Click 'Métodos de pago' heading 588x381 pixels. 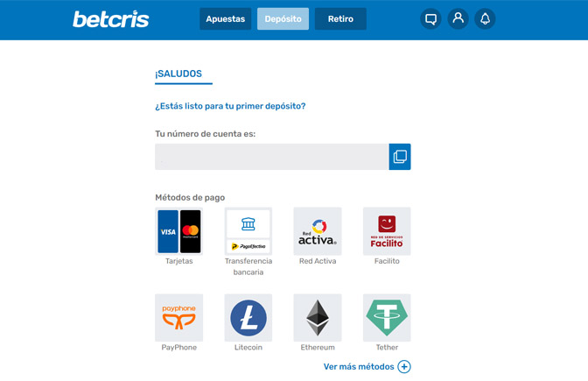[190, 197]
